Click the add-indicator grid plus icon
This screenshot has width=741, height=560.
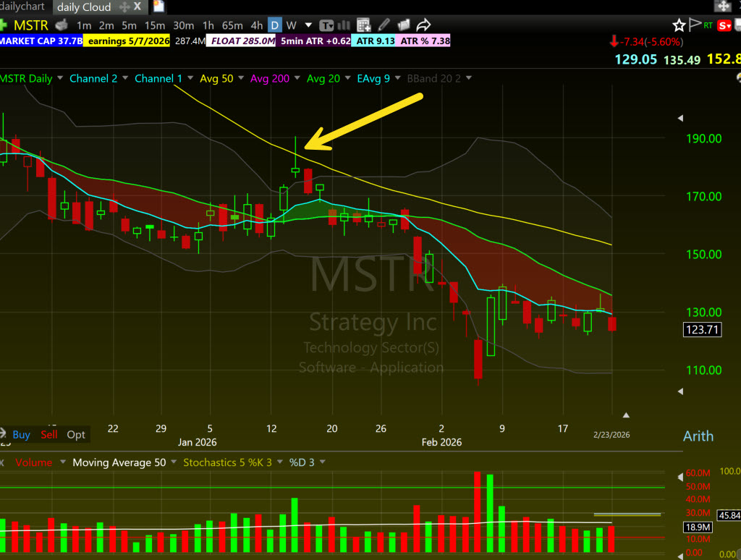coord(363,25)
